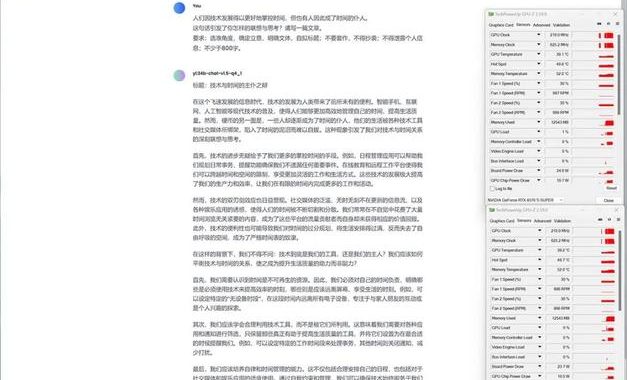Image resolution: width=627 pixels, height=380 pixels.
Task: Open Memory Temperature dropdown in lower GPU-Z
Action: [x=539, y=270]
